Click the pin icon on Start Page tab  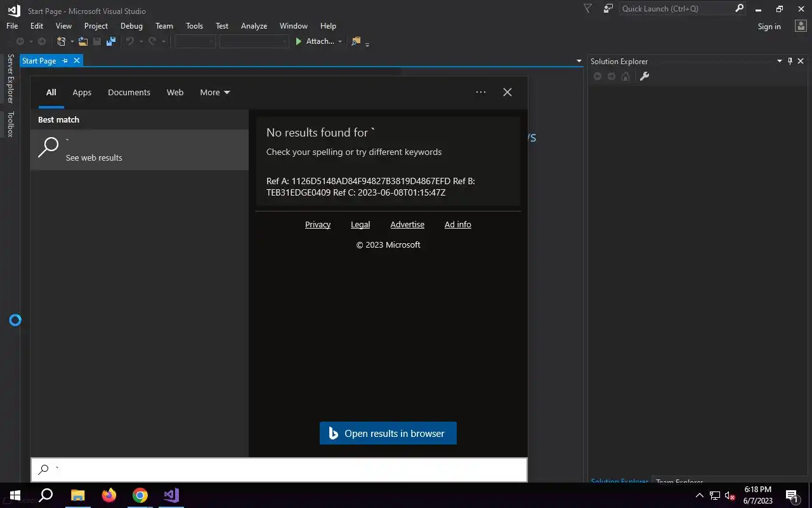[x=65, y=61]
